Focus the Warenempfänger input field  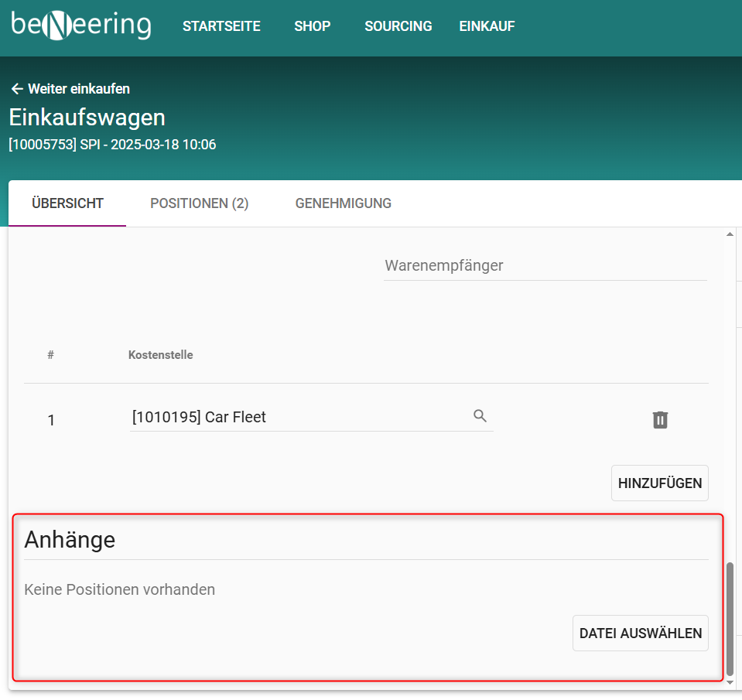click(545, 266)
